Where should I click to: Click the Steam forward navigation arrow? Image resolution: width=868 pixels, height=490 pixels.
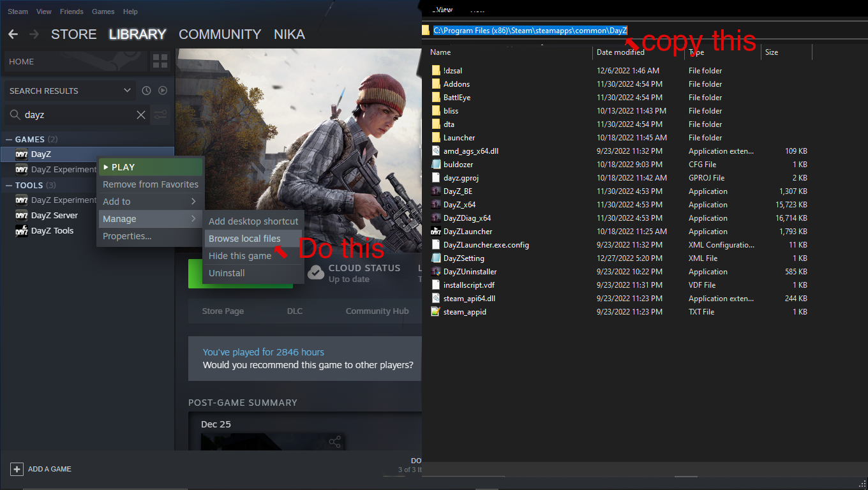[34, 34]
